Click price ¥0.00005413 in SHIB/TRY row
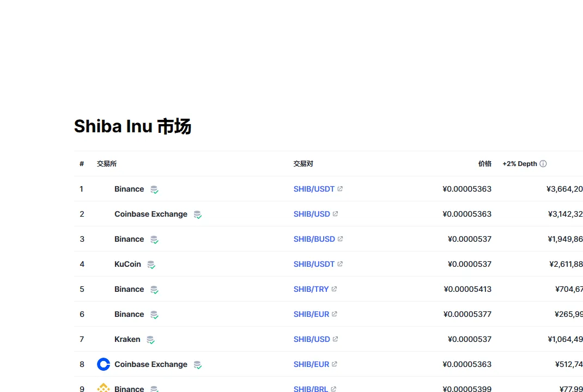The width and height of the screenshot is (583, 392). click(x=467, y=289)
